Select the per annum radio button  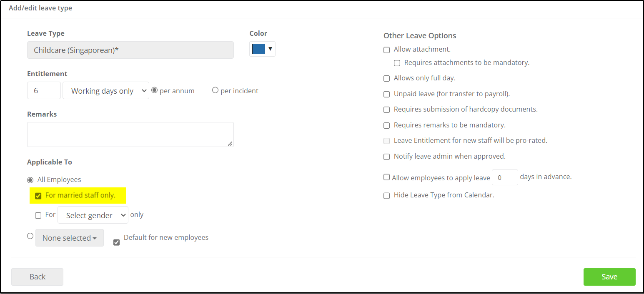[x=155, y=90]
